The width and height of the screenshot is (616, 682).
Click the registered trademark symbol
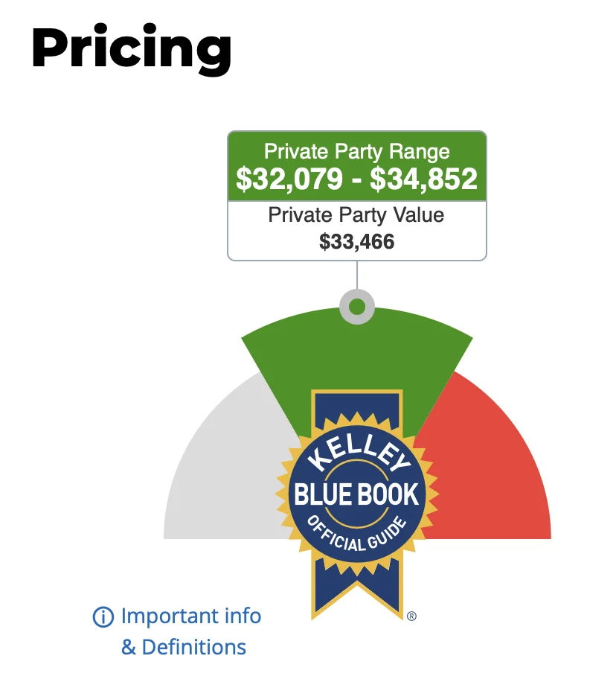pyautogui.click(x=411, y=616)
